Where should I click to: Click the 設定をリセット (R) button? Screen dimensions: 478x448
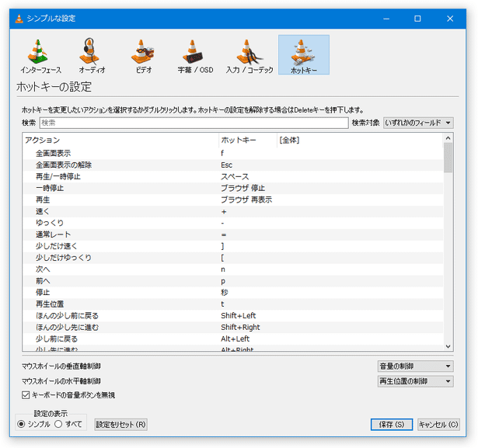pyautogui.click(x=120, y=425)
